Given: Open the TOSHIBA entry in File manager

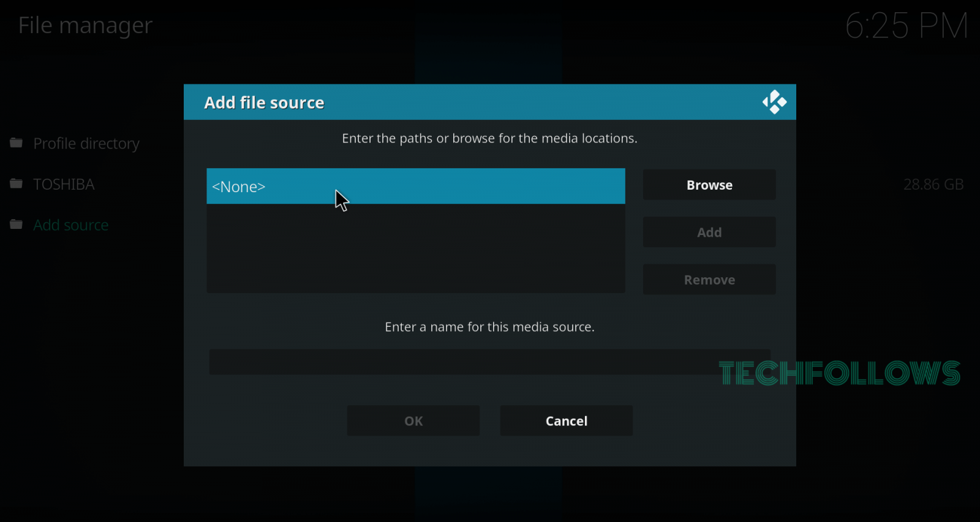Looking at the screenshot, I should tap(64, 184).
